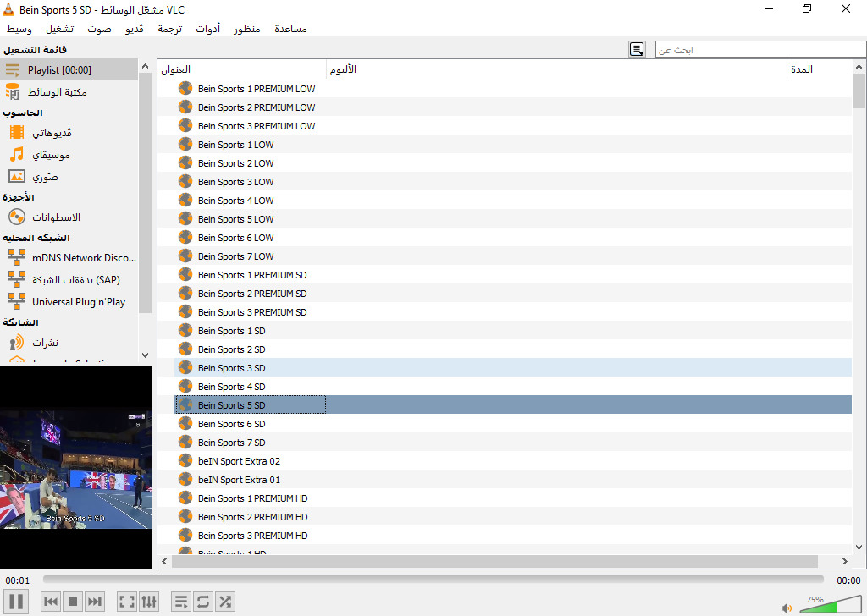Select Playlist [00:00] in sidebar

point(69,70)
